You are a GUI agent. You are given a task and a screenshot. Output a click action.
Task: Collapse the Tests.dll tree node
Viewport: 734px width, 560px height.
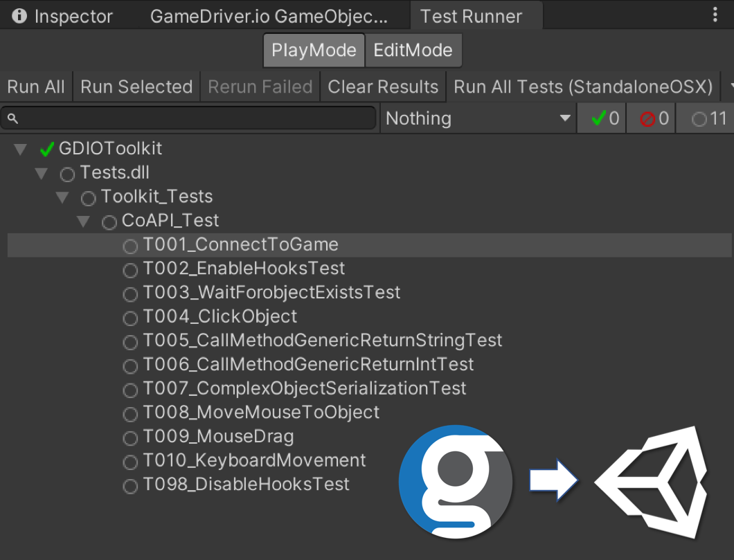pyautogui.click(x=41, y=174)
